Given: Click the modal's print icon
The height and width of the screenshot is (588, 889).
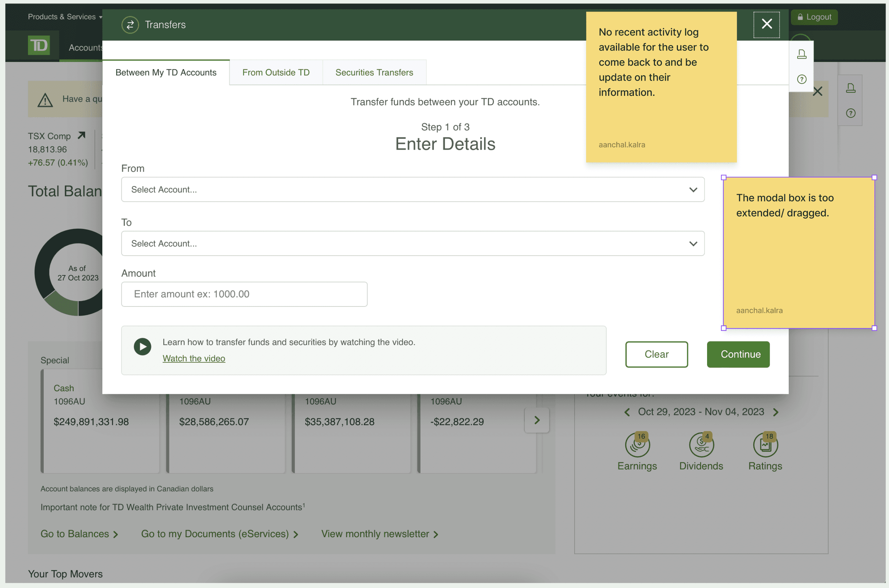Looking at the screenshot, I should click(x=802, y=55).
